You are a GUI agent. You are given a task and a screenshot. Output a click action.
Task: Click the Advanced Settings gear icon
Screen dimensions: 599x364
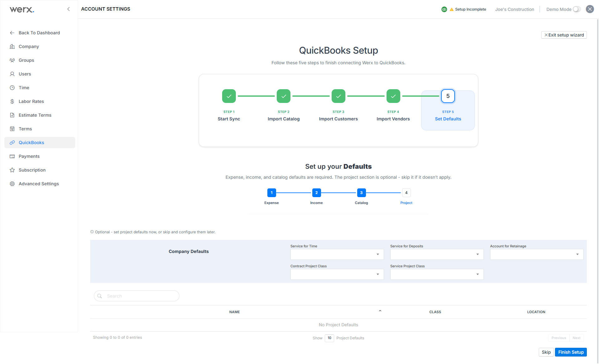click(x=12, y=184)
